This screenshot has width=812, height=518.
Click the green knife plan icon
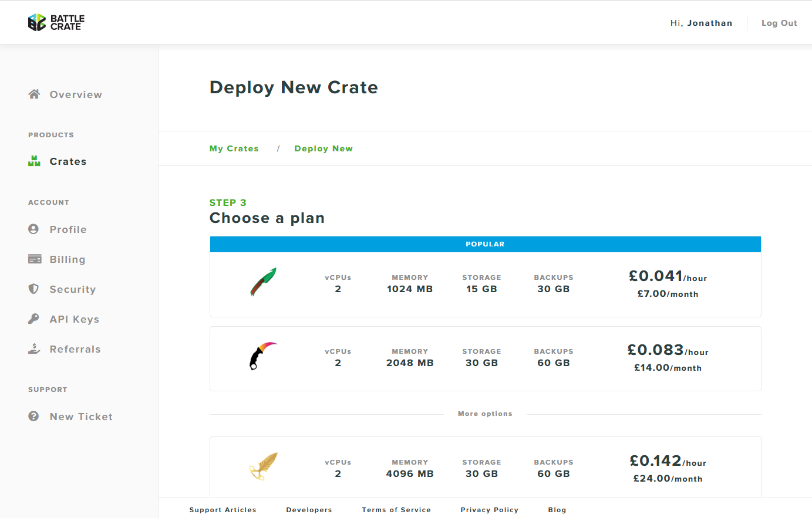263,282
